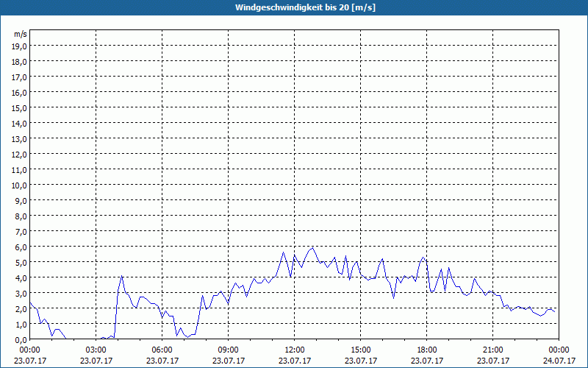Click the 12,0 y-axis label
Image resolution: width=588 pixels, height=368 pixels.
pyautogui.click(x=21, y=155)
